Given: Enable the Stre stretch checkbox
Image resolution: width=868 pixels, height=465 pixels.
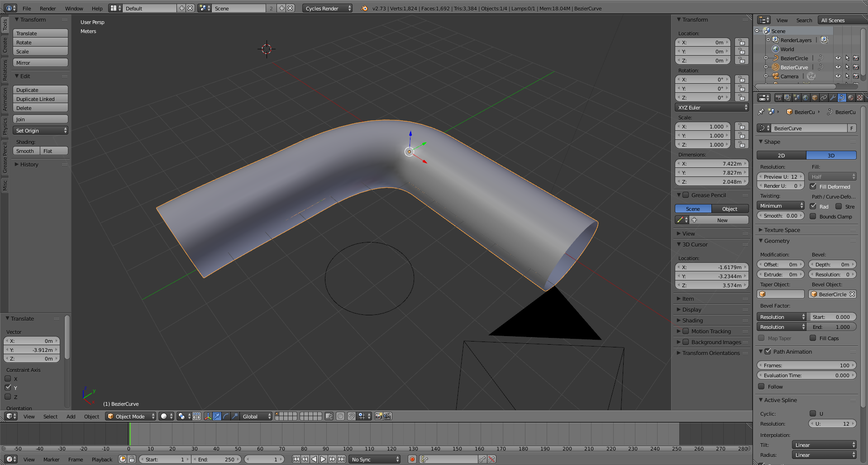Looking at the screenshot, I should pos(839,206).
